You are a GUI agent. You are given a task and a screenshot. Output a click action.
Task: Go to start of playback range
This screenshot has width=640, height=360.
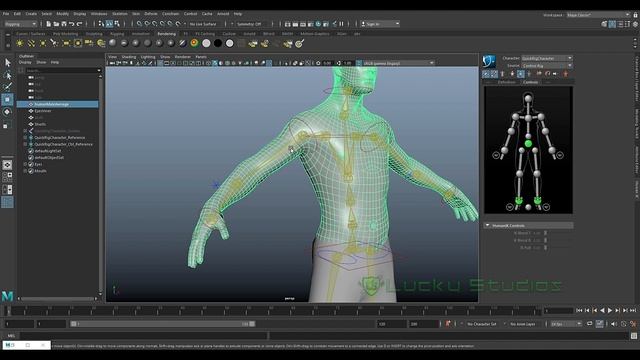pos(579,311)
